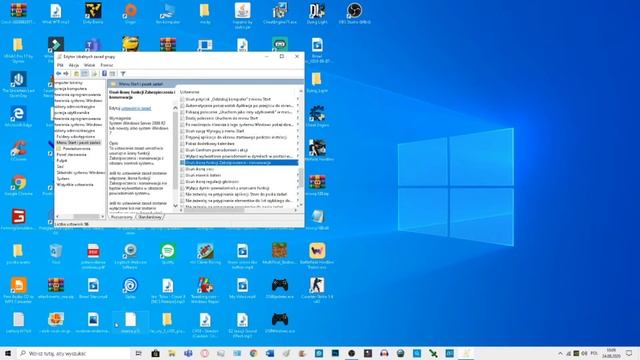Image resolution: width=640 pixels, height=360 pixels.
Task: Click the Up one level folder icon
Action: tap(76, 73)
